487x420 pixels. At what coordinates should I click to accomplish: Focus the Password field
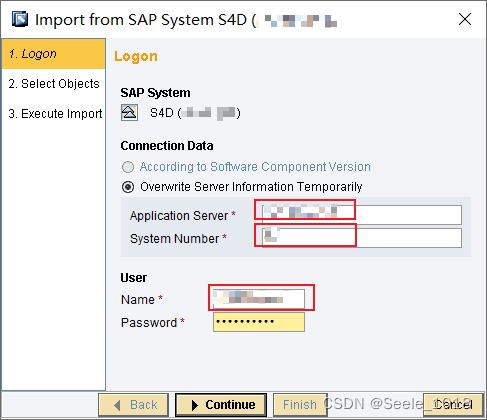[259, 322]
